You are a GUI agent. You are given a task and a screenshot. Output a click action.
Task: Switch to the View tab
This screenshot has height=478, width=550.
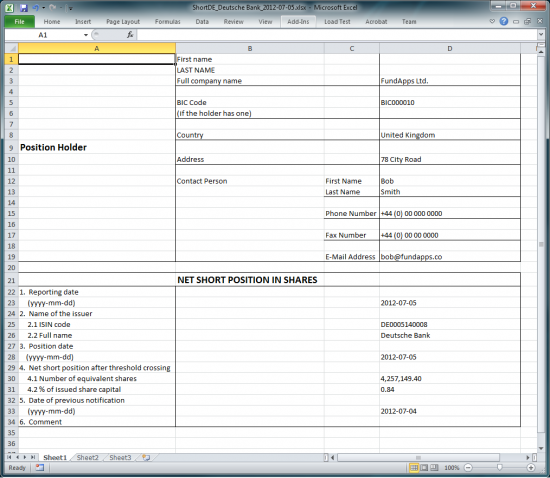(x=265, y=21)
